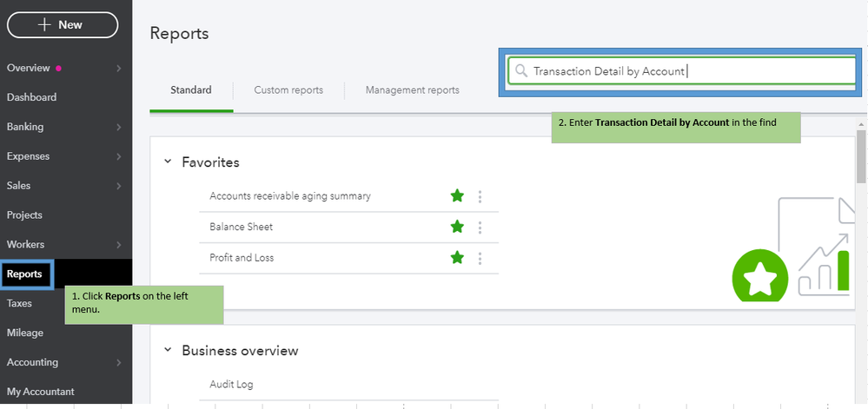Open kebab menu for Accounts receivable aging

click(x=480, y=196)
